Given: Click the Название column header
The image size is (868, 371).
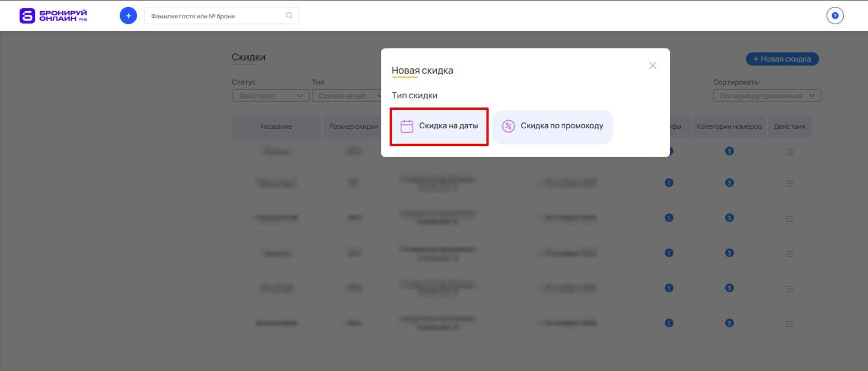Looking at the screenshot, I should click(x=276, y=127).
